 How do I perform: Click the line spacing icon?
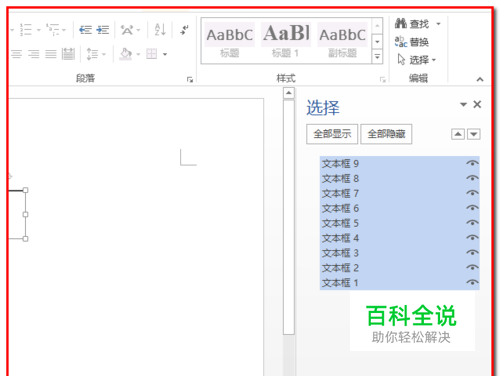[92, 54]
